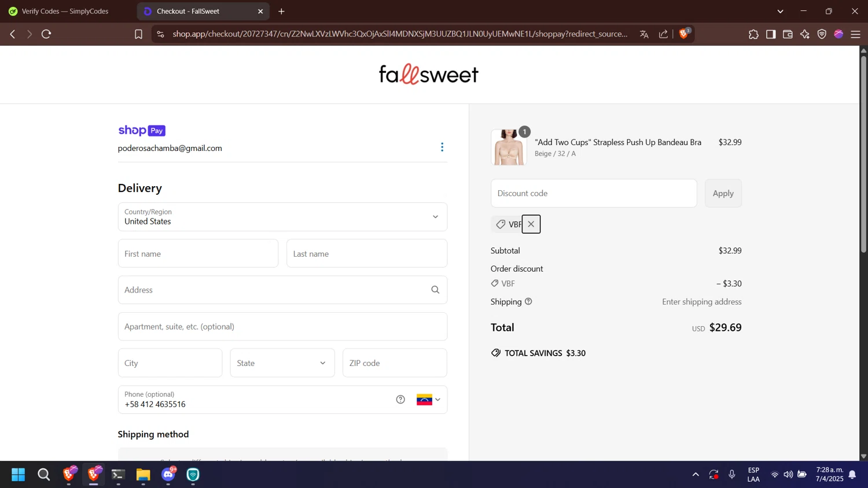Click the share page icon
This screenshot has height=488, width=868.
663,34
